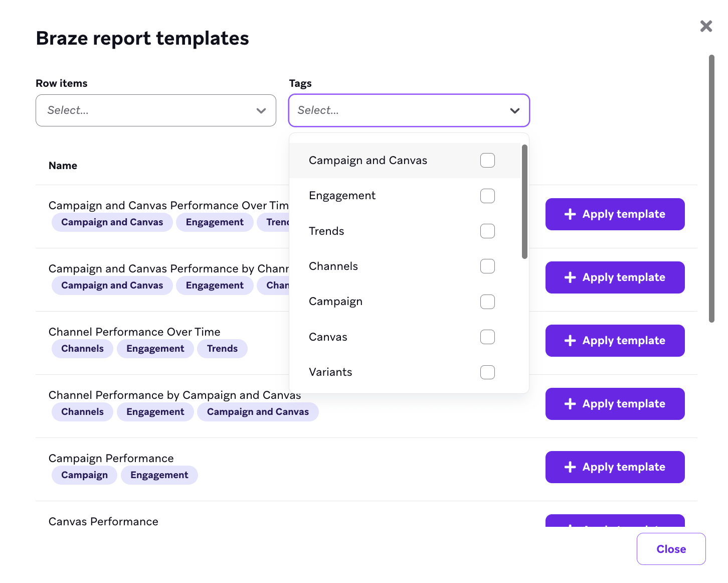Click the tags dropdown list scrollbar
Screen dimensions: 728x583
(x=524, y=202)
